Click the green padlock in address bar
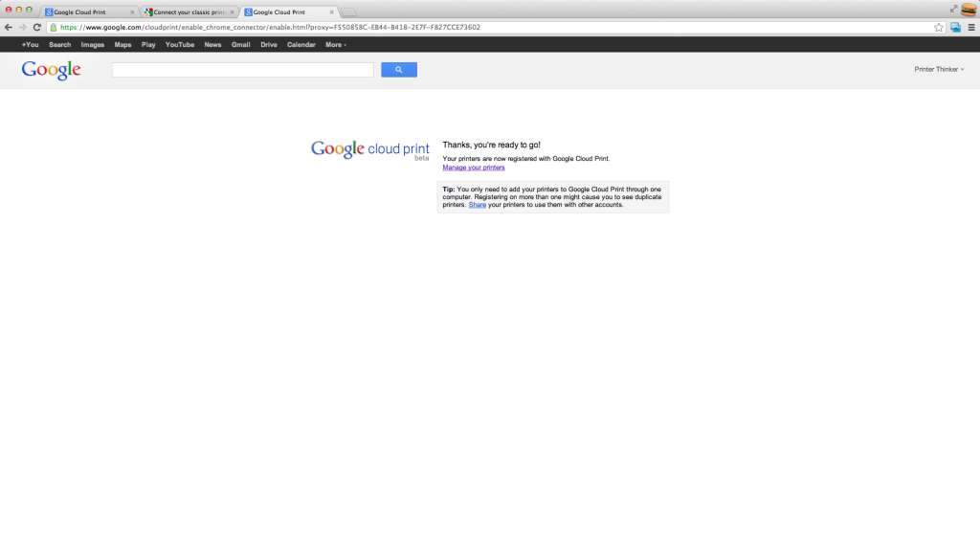 click(x=54, y=28)
